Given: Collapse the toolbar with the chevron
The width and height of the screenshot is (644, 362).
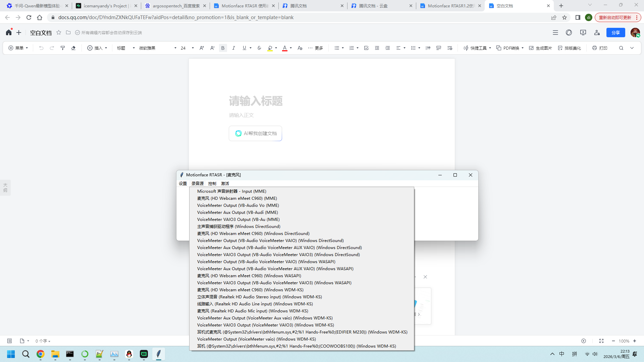Looking at the screenshot, I should coord(632,48).
